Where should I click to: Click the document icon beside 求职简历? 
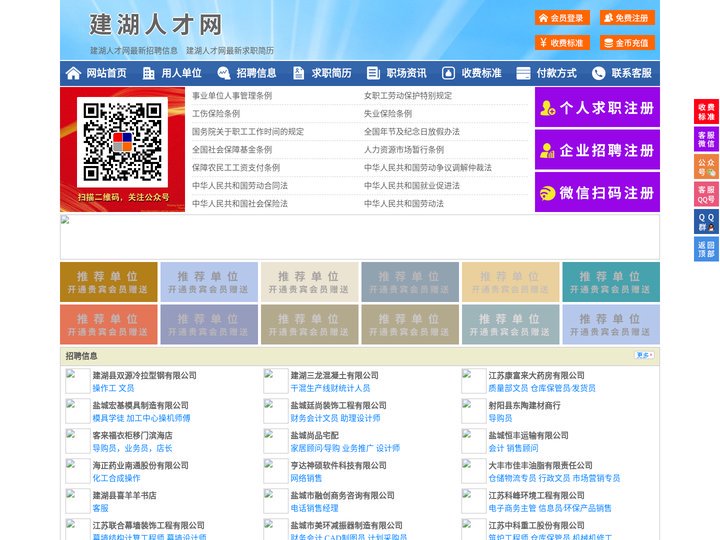(x=298, y=73)
